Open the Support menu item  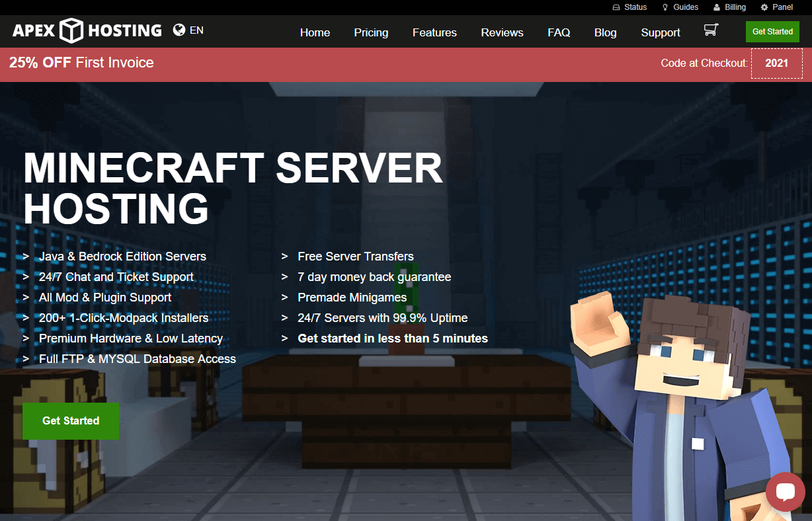[x=661, y=32]
